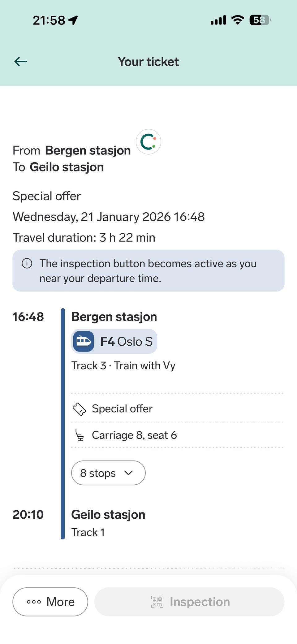Select Geilo stasjon arrival stop
Screen dimensions: 297x644
click(x=108, y=515)
